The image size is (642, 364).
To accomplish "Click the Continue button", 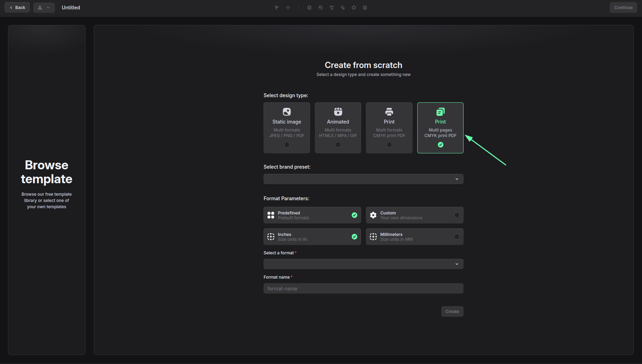I will 623,8.
